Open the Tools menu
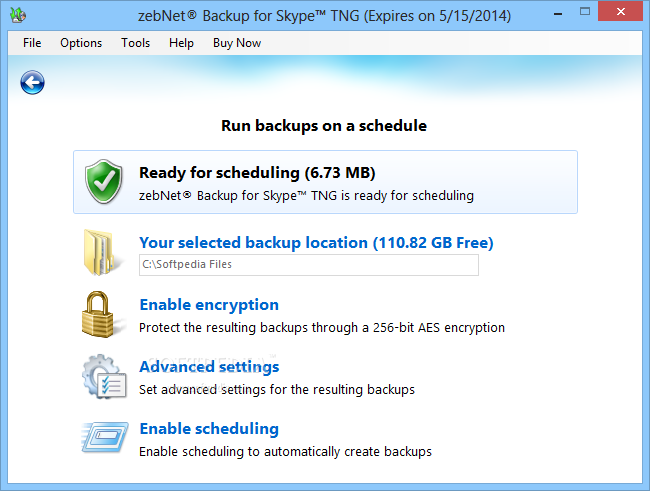Screen dimensions: 650x491 pyautogui.click(x=135, y=43)
